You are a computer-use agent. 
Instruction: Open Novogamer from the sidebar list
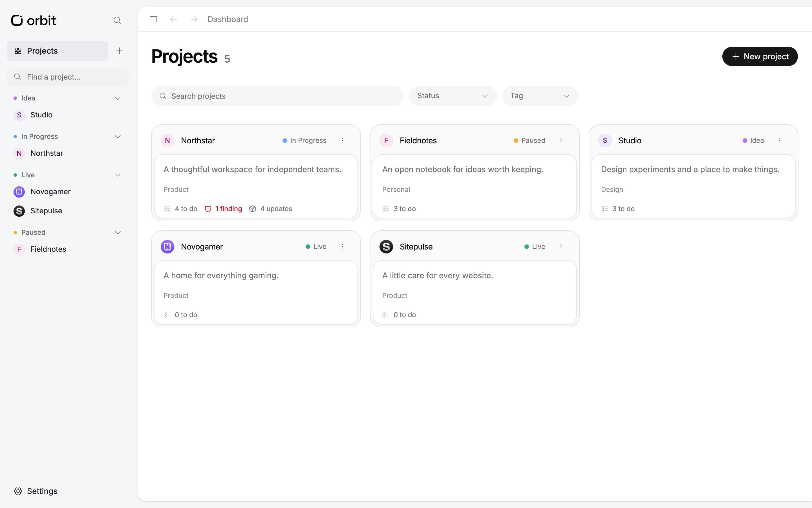pos(67,192)
